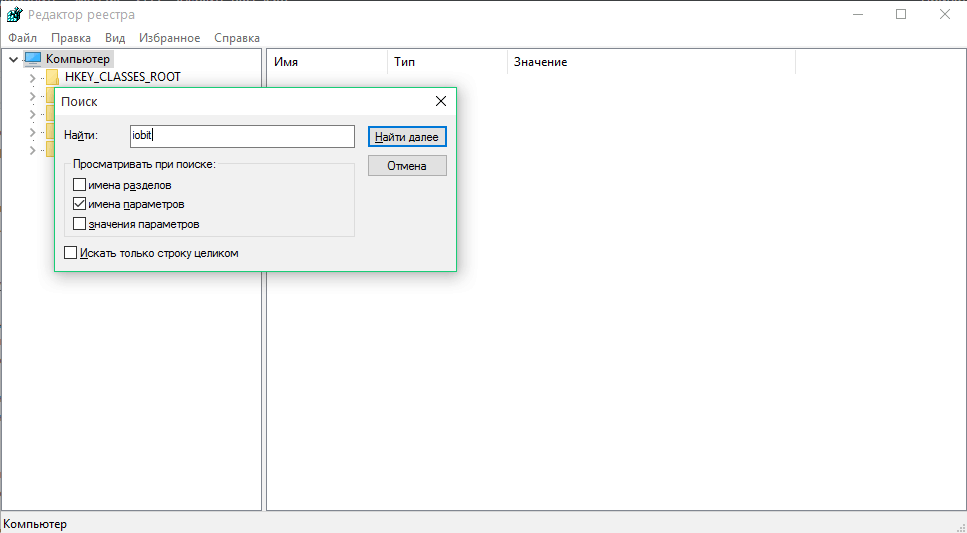The width and height of the screenshot is (967, 533).
Task: Enable the 'имена разделов' checkbox
Action: (x=80, y=185)
